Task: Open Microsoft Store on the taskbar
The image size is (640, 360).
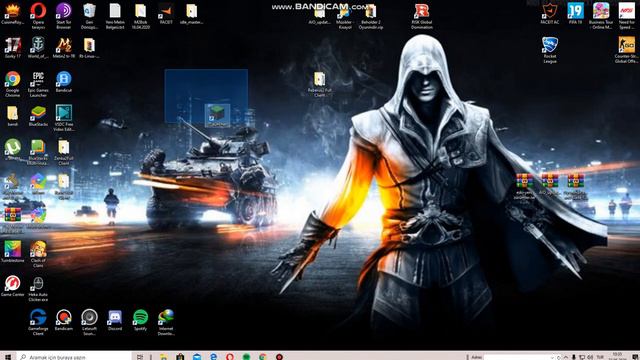Action: click(x=180, y=357)
